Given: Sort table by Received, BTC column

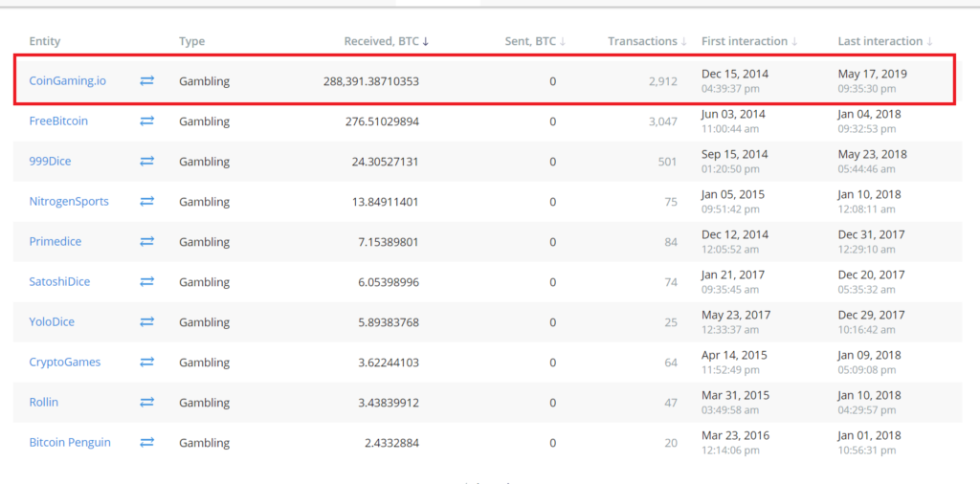Looking at the screenshot, I should (387, 41).
